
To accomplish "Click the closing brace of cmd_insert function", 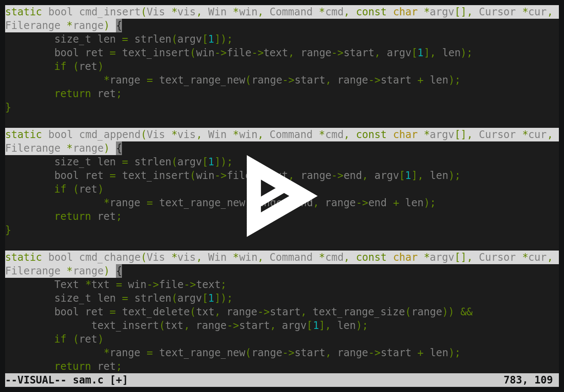I will coord(8,107).
